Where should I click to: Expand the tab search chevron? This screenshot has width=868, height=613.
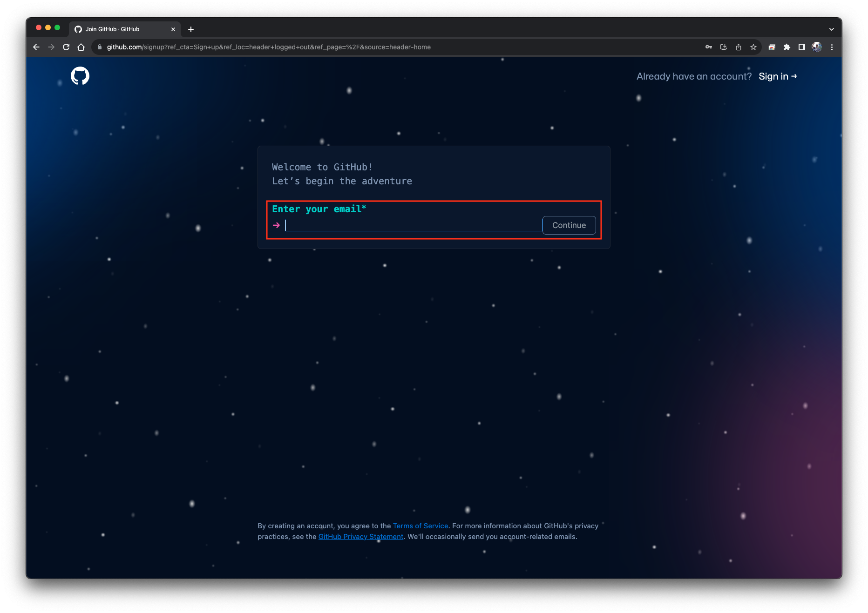(832, 29)
